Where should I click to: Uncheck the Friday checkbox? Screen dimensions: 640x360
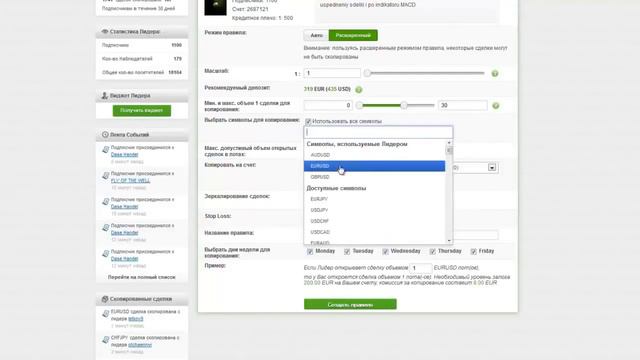click(473, 251)
